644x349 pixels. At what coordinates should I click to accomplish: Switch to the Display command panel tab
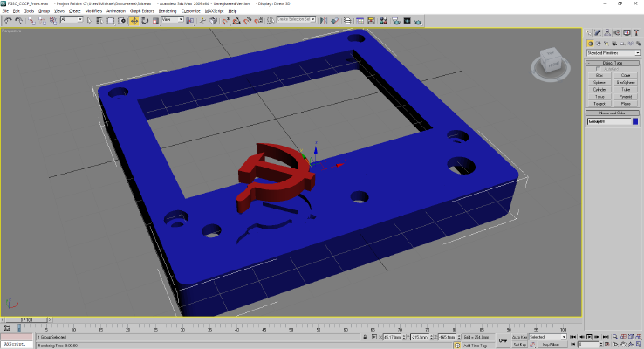(x=627, y=33)
